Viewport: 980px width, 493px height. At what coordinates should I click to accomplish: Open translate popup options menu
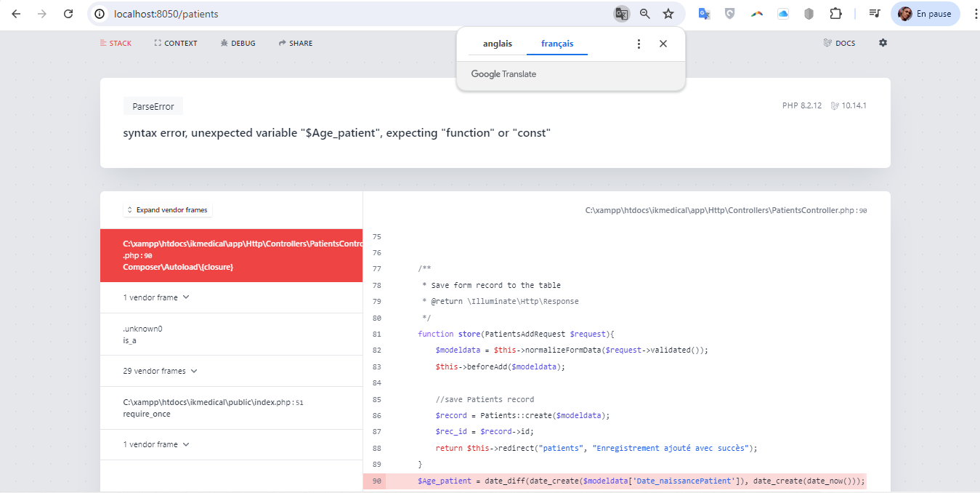click(x=639, y=44)
